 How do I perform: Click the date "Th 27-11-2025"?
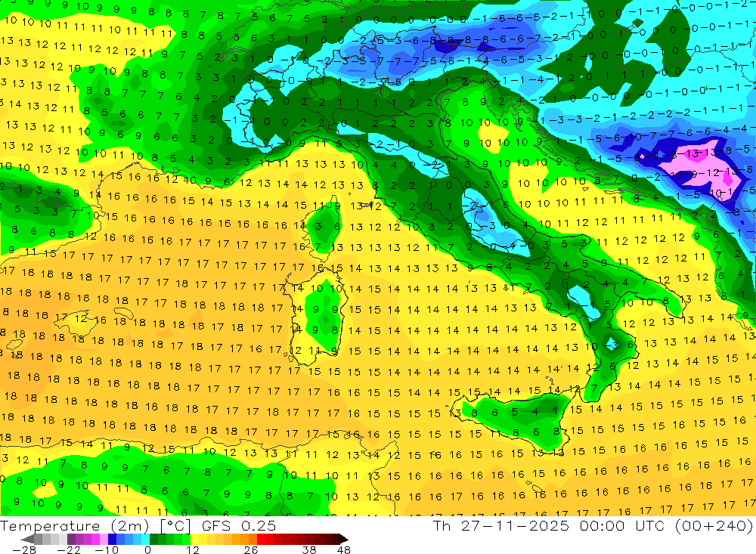coord(500,525)
